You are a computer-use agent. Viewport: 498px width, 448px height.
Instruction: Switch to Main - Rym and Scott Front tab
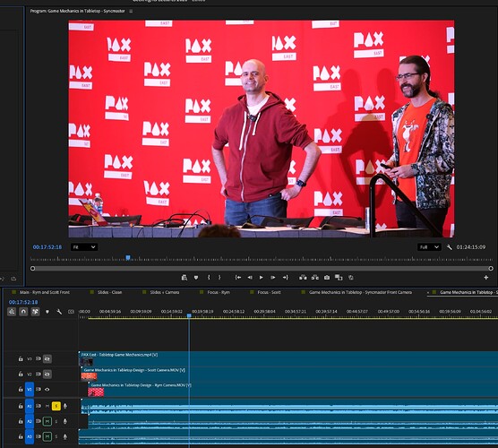pos(45,292)
